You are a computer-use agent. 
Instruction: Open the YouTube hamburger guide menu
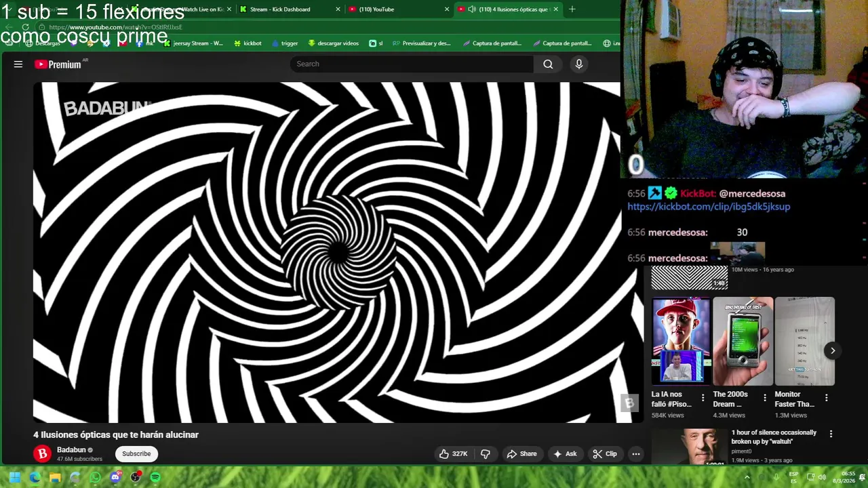tap(18, 64)
